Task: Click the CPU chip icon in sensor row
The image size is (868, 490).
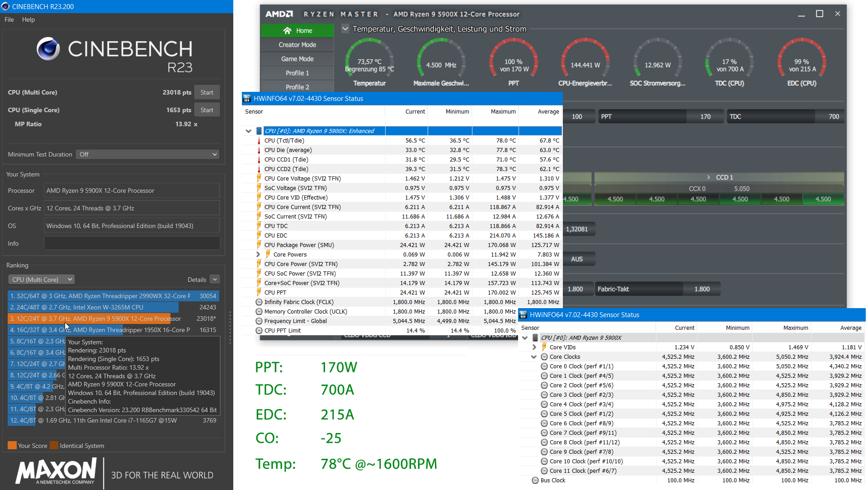Action: [259, 131]
